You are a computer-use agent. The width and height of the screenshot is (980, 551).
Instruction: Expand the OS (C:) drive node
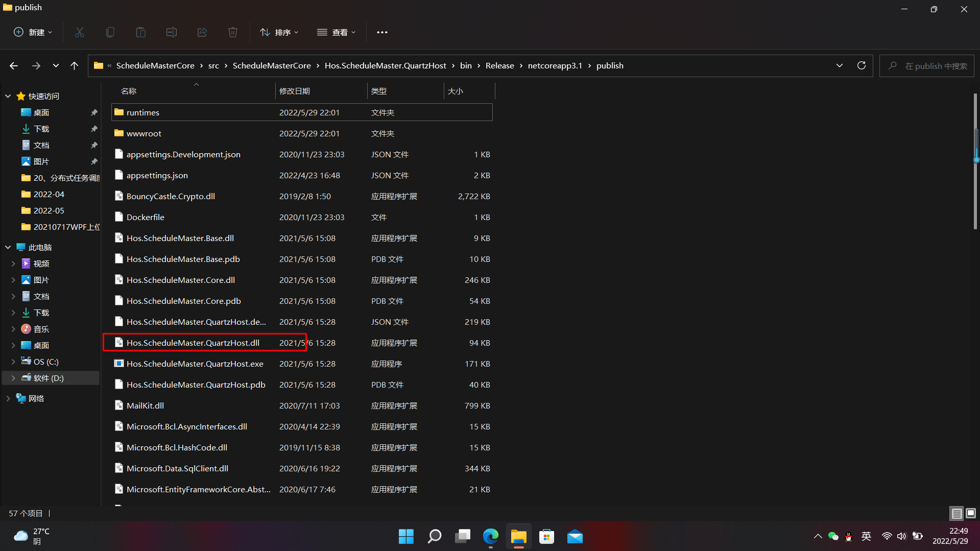[x=13, y=362]
